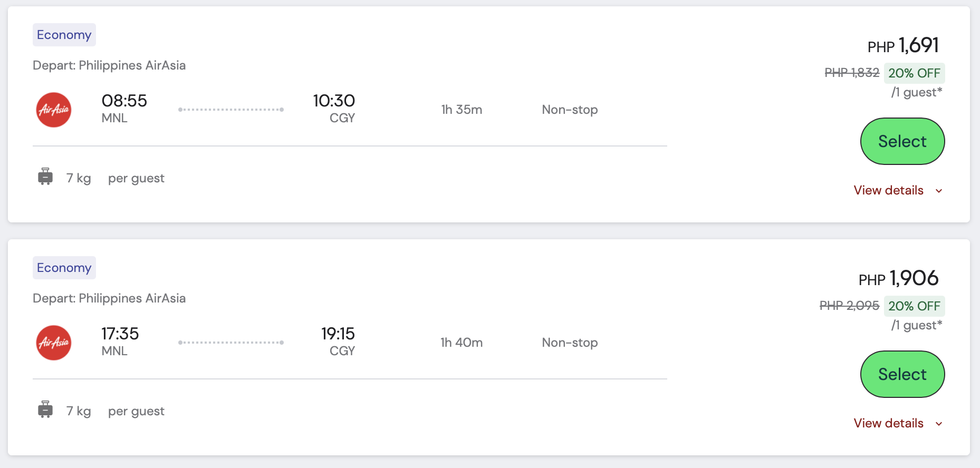Click the 19:15 CGY arrival time
Screen dimensions: 980x468
(x=338, y=334)
